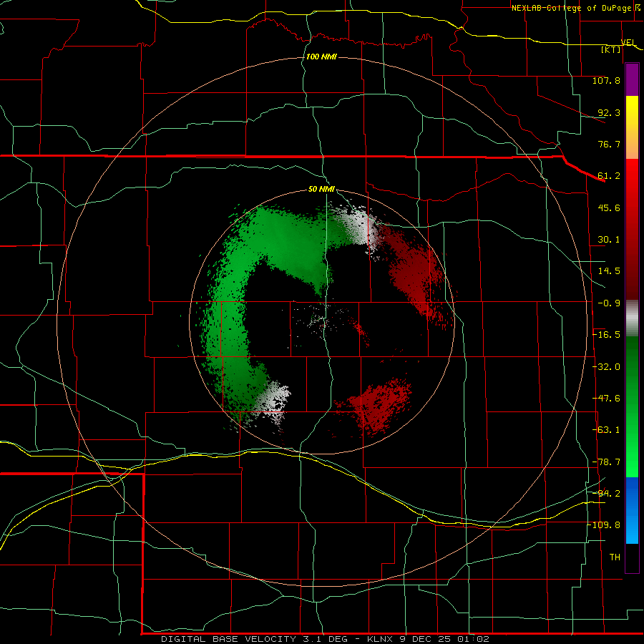This screenshot has height=644, width=644.
Task: Pick the purple segment of velocity color bar
Action: click(632, 79)
